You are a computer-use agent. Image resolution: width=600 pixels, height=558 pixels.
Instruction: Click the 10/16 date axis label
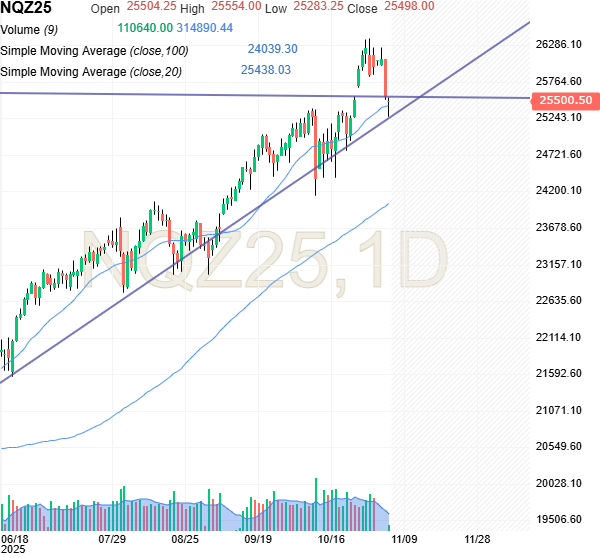click(331, 538)
